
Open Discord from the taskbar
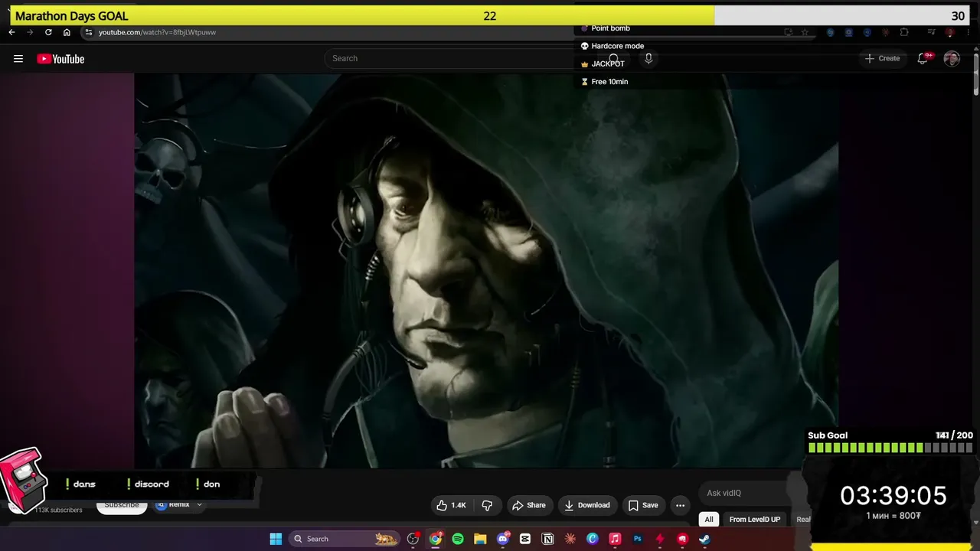click(503, 539)
